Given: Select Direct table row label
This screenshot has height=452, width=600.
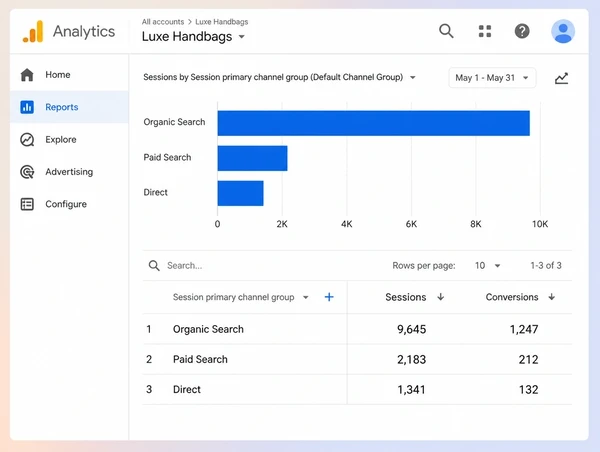Looking at the screenshot, I should (187, 390).
